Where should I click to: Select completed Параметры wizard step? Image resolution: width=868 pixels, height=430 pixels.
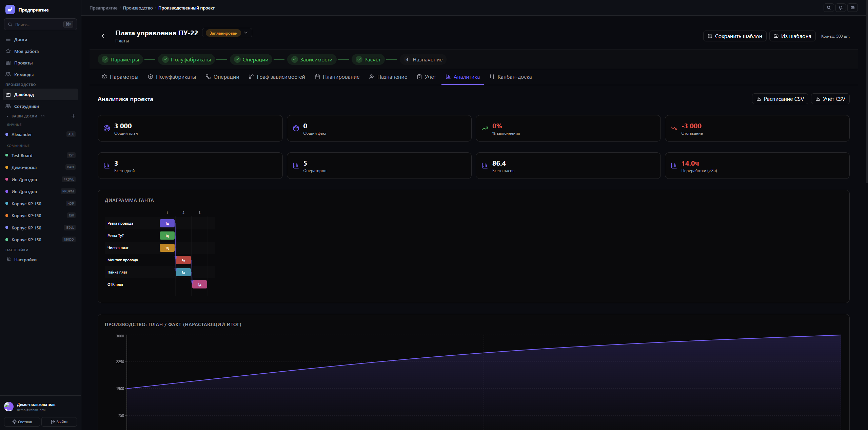120,59
